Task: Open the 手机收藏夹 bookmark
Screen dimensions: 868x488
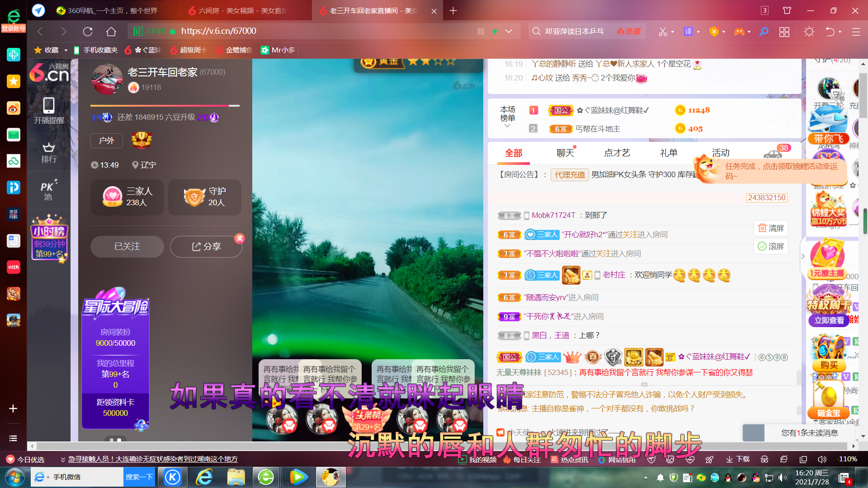Action: click(96, 50)
